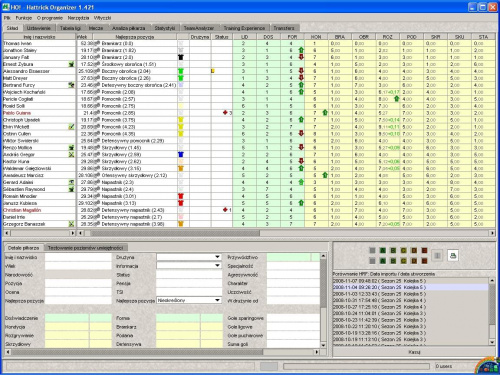This screenshot has height=375, width=500.
Task: Click the HRF list scroll-up arrow
Action: [492, 280]
